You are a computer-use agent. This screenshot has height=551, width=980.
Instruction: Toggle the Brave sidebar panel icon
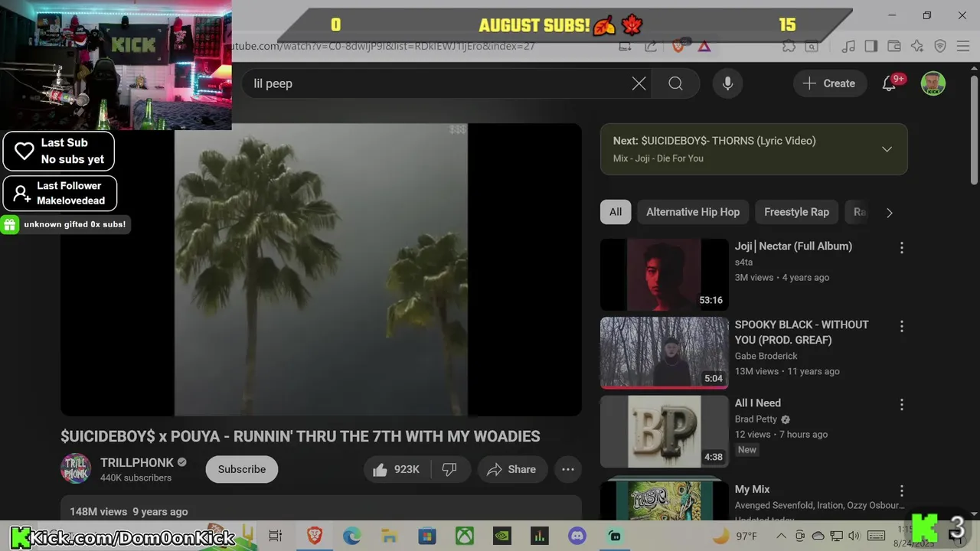(871, 46)
